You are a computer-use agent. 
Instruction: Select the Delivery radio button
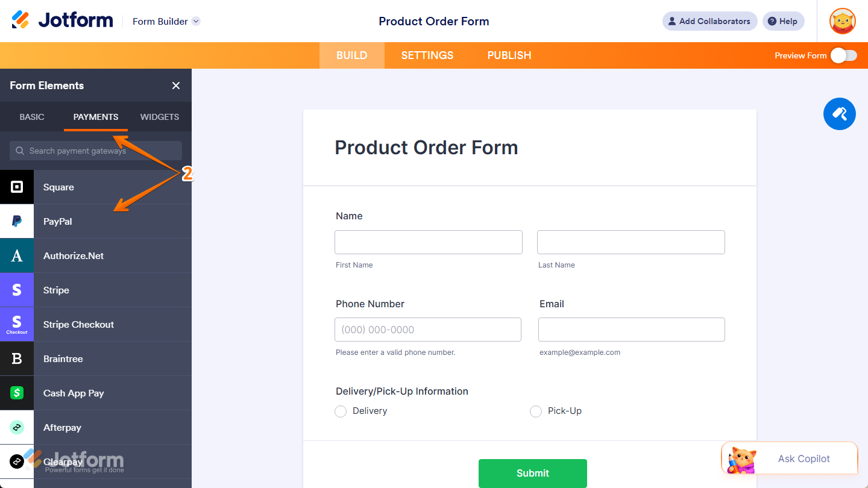(340, 411)
